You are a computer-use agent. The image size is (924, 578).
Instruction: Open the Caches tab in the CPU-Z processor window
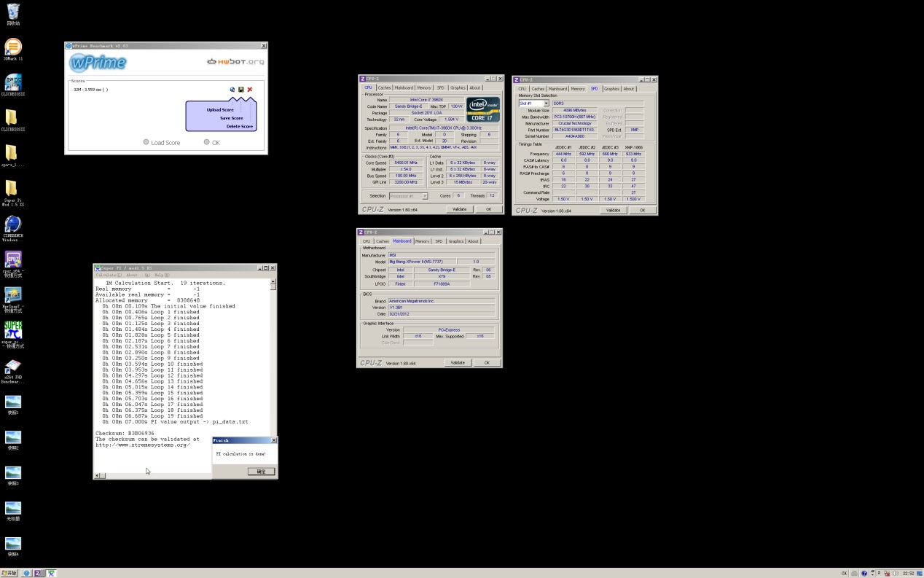pyautogui.click(x=384, y=87)
